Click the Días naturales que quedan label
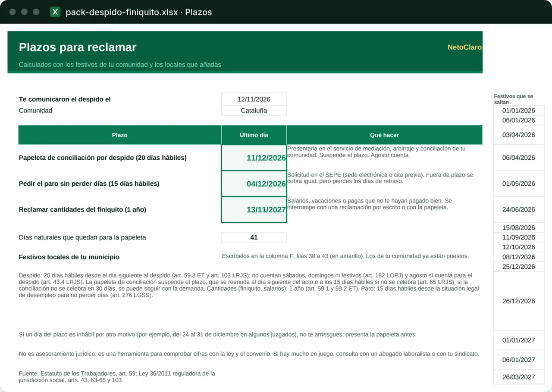 coord(82,237)
